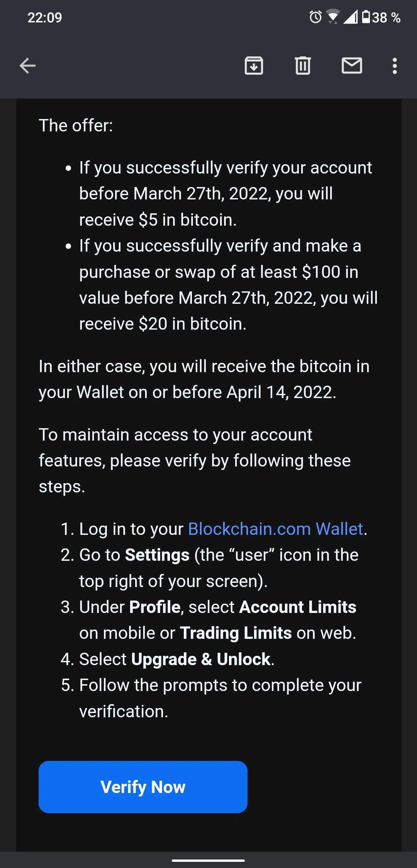Screen dimensions: 417x868
Task: Open the three-dot more options menu
Action: pyautogui.click(x=394, y=66)
